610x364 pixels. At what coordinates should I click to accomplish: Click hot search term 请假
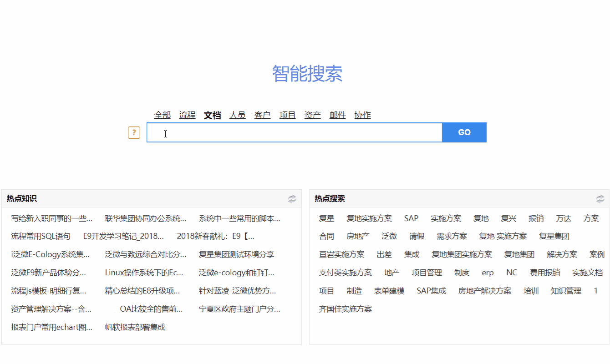tap(417, 237)
